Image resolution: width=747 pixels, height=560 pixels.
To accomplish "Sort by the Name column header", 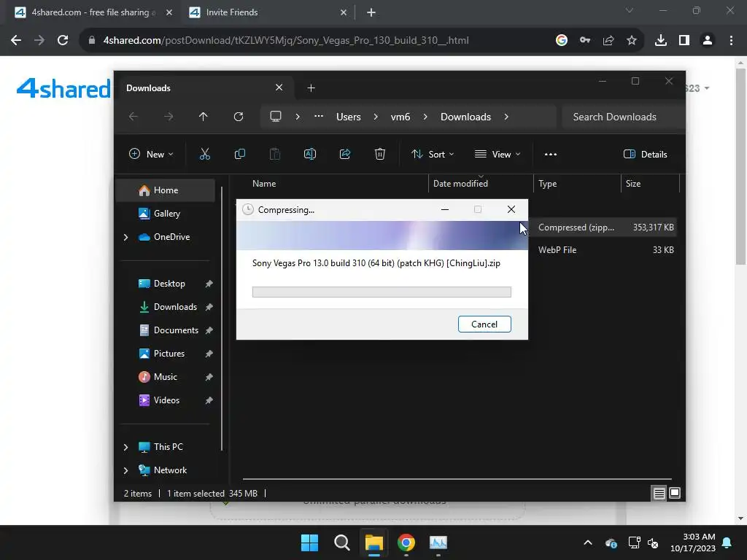I will 264,184.
